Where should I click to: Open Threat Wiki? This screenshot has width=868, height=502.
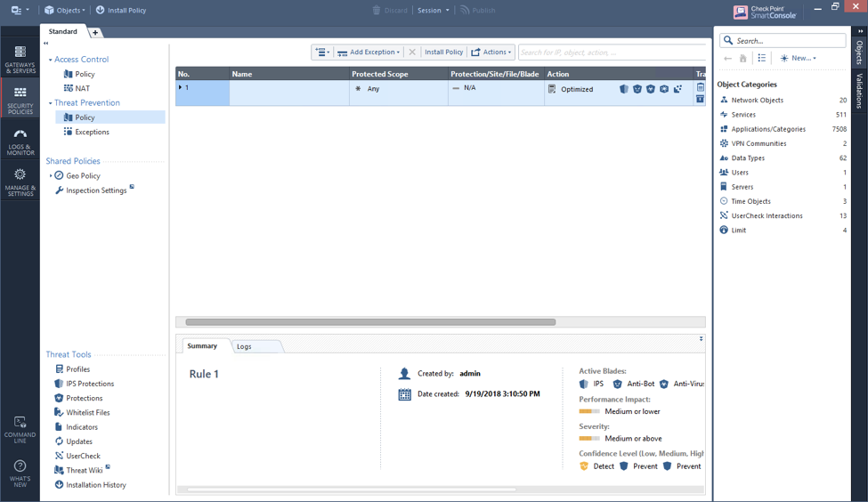click(x=79, y=470)
